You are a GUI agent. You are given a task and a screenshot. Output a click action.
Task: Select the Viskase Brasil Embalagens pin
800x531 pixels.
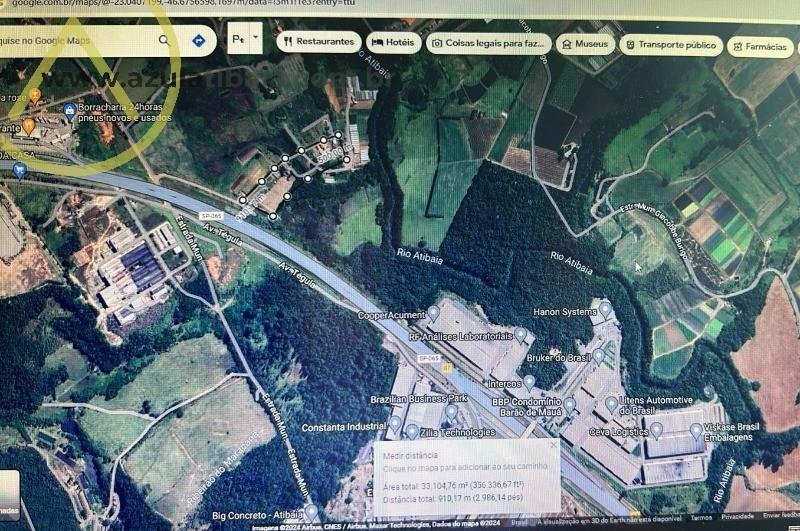(696, 430)
